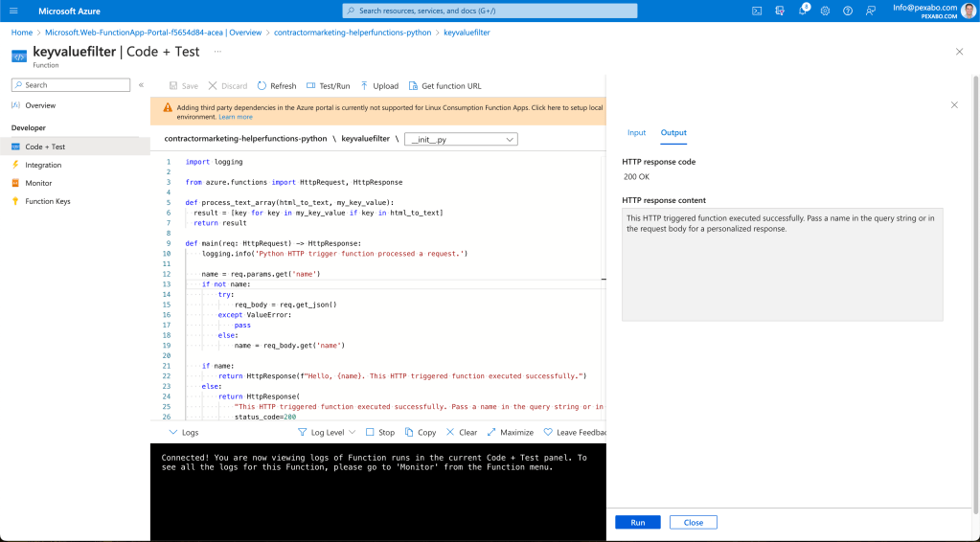
Task: Copy the log output
Action: (420, 432)
